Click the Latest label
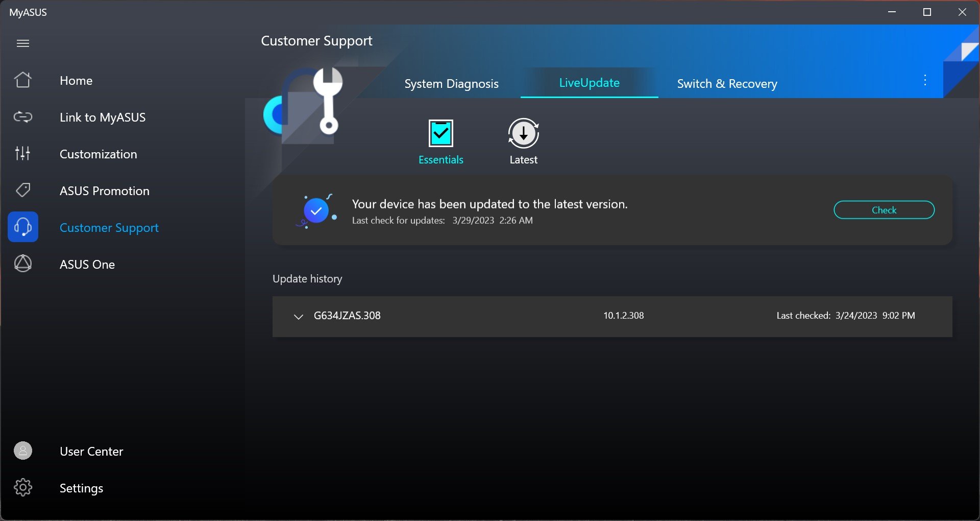This screenshot has width=980, height=521. (524, 160)
